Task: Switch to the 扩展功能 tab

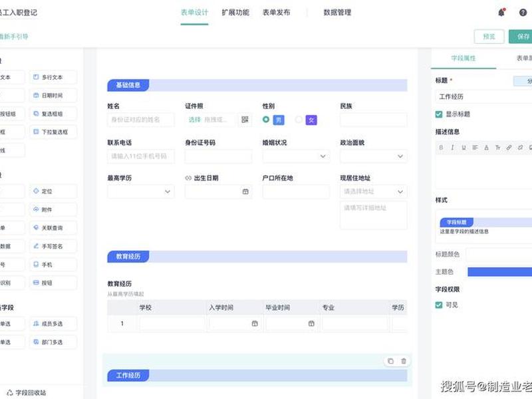Action: [235, 13]
